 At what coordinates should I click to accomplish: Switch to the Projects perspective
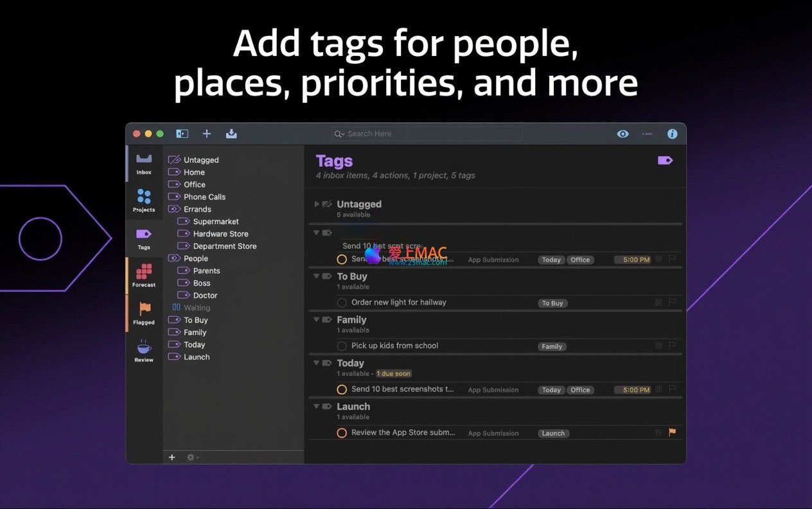(144, 201)
